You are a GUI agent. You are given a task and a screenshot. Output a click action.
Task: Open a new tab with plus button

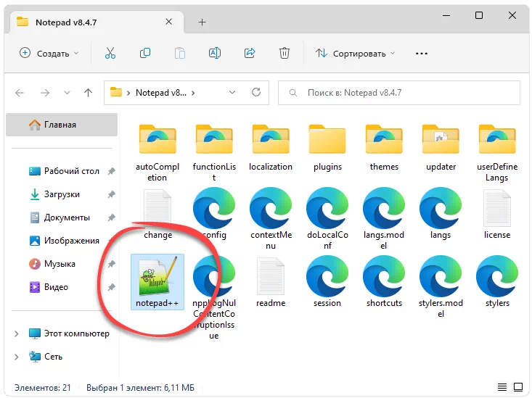pyautogui.click(x=202, y=22)
